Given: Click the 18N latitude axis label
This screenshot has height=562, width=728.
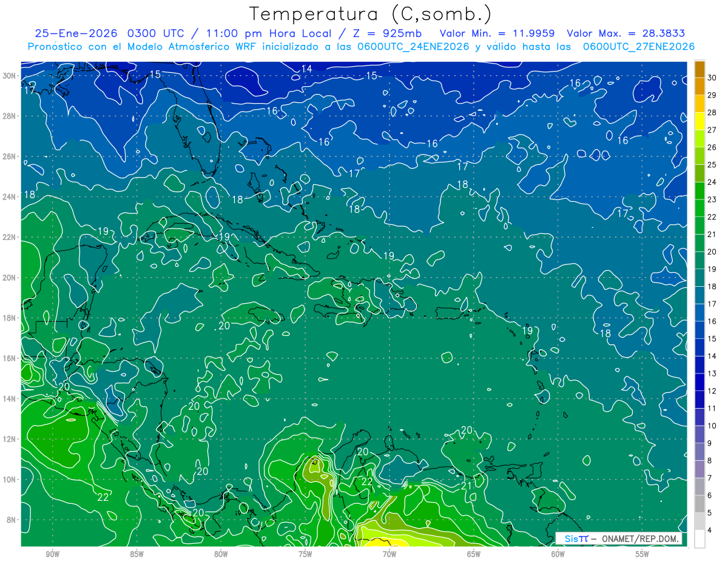Looking at the screenshot, I should [x=9, y=318].
